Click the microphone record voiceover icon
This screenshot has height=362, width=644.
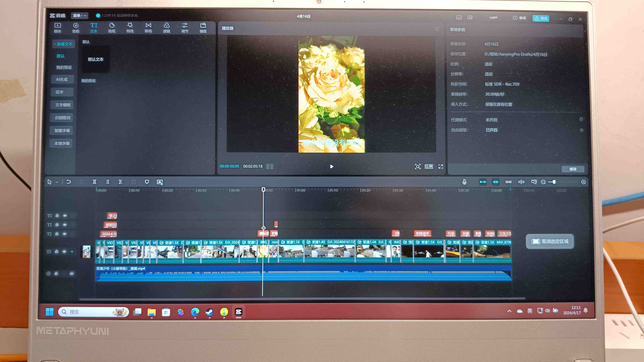pos(464,182)
